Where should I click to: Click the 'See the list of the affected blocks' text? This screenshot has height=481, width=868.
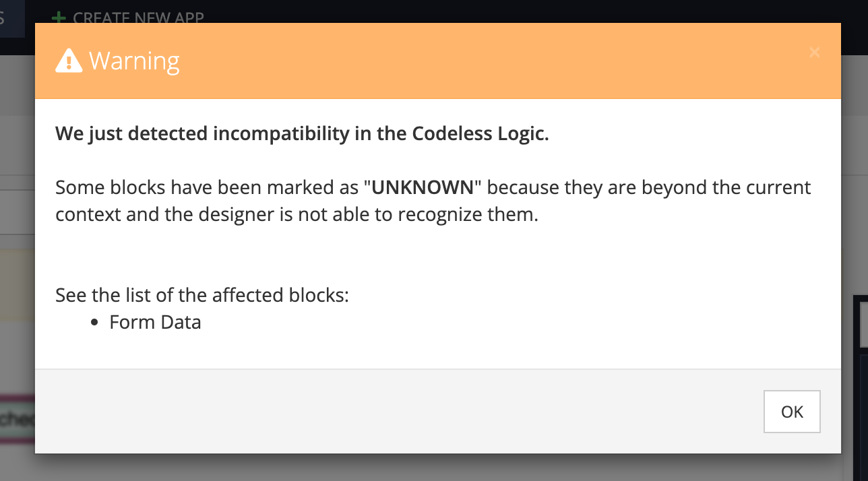coord(202,295)
